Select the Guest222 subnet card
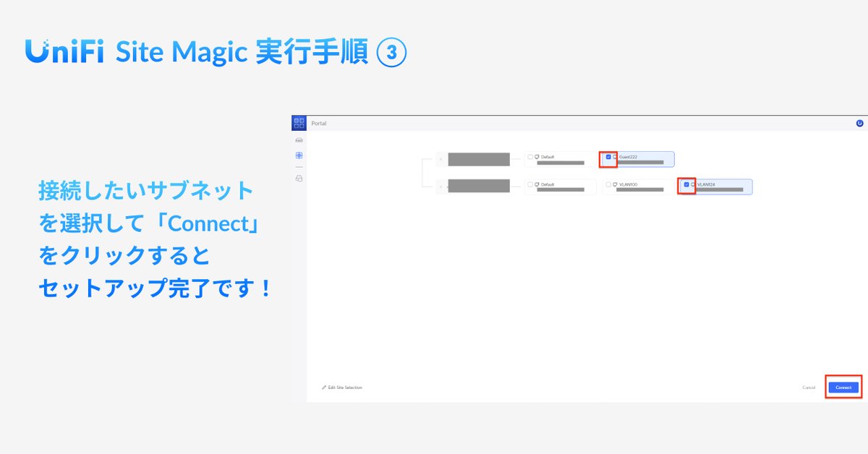 point(640,158)
